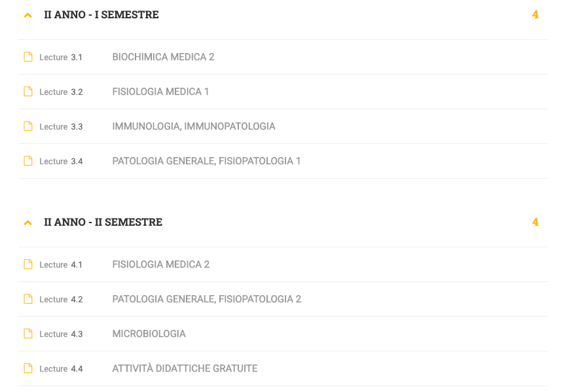The width and height of the screenshot is (565, 392).
Task: Open PATOLOGIA GENERALE, FISIOPATOLOGIA 1
Action: 206,161
